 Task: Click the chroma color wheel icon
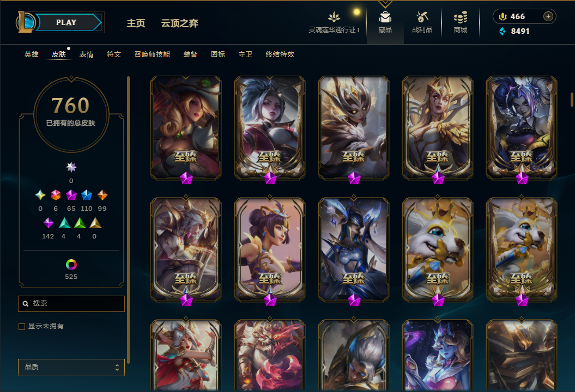(71, 265)
